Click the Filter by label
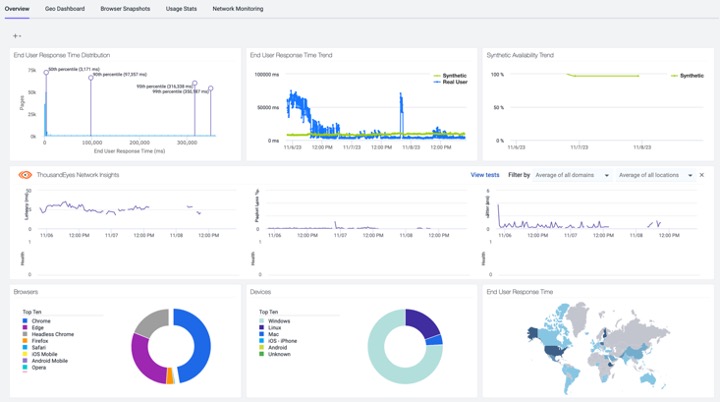Screen dimensions: 720x402 [519, 175]
